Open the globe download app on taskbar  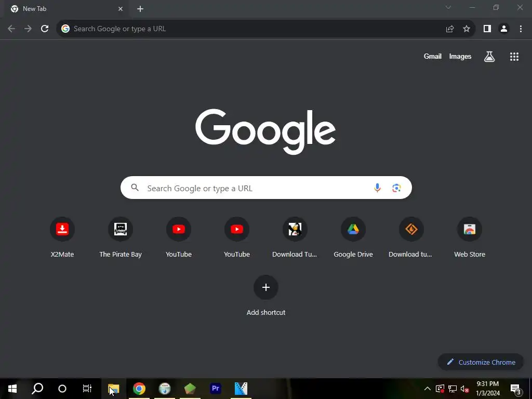[165, 389]
